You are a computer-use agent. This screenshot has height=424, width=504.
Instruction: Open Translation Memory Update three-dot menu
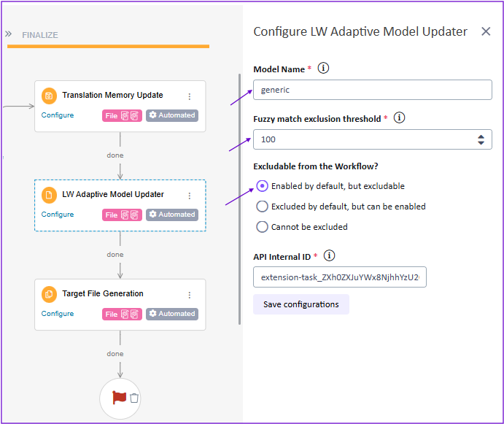(190, 96)
